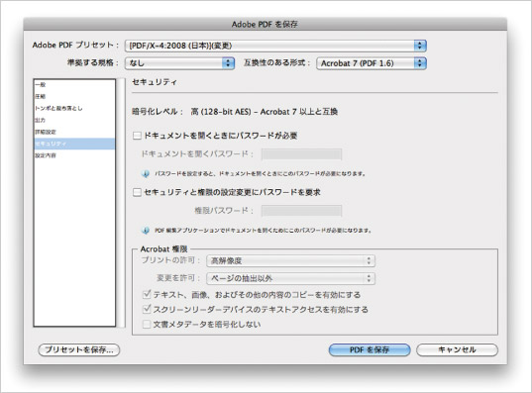532x393 pixels.
Task: Click the PDF を保存 button
Action: (x=370, y=349)
